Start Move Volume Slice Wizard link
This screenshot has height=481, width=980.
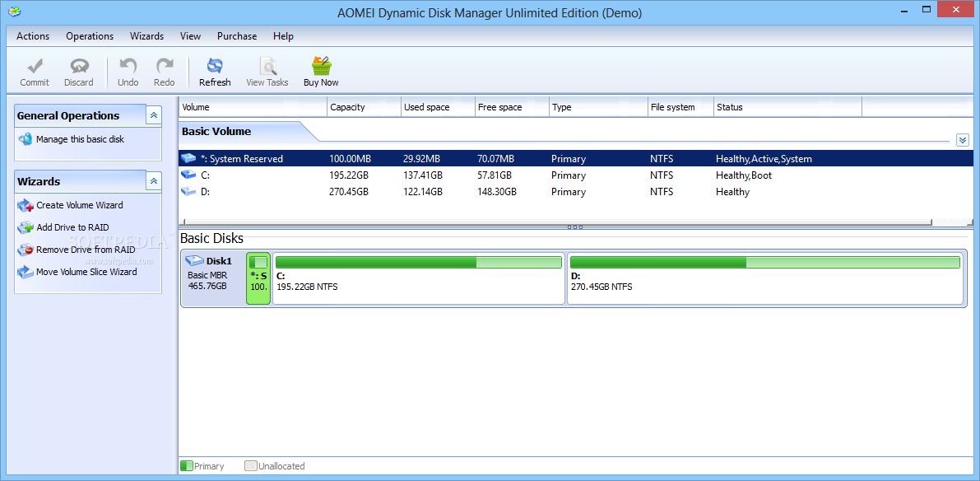point(86,272)
